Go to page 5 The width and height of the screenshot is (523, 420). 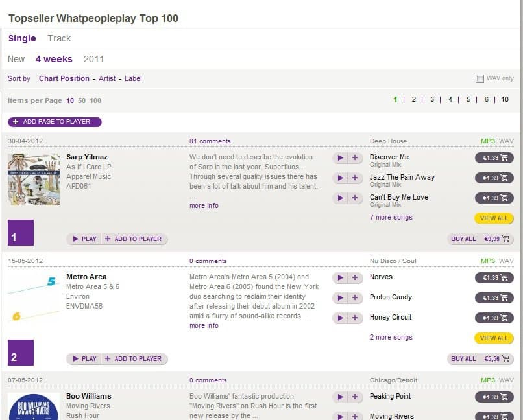[x=468, y=99]
